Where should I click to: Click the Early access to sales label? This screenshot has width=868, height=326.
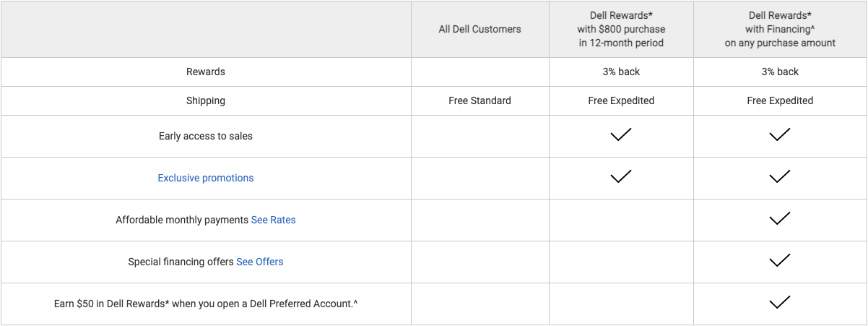(206, 136)
